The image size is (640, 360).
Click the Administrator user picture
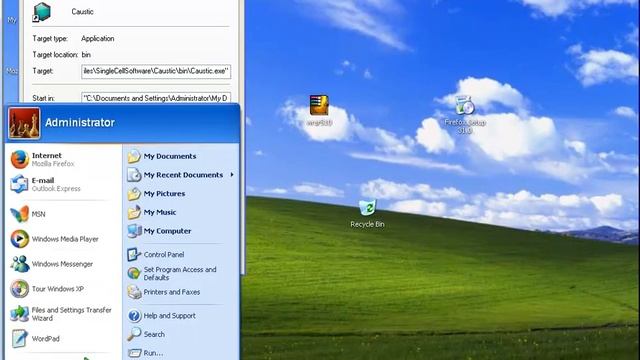[x=24, y=123]
